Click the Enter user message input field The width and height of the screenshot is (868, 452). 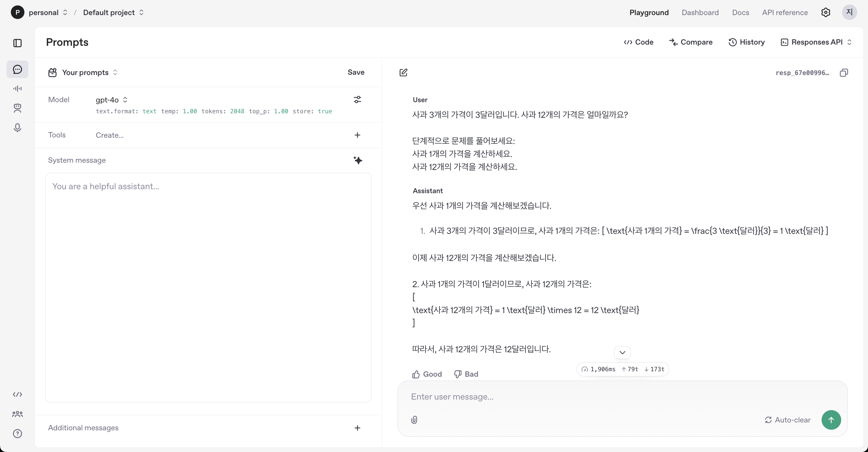click(606, 397)
